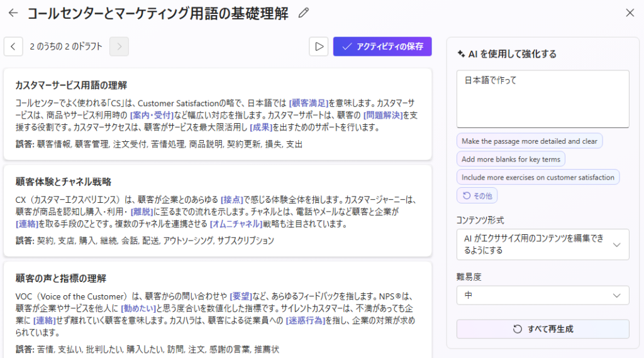Screen dimensions: 644x358
Task: Expand the 難易度 dropdown
Action: 543,295
